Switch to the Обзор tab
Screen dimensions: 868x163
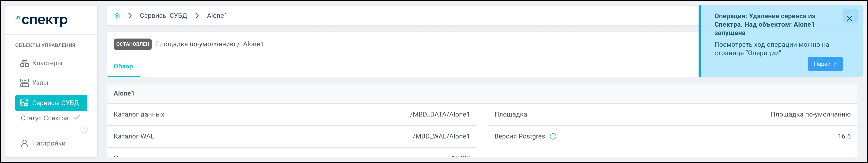click(123, 66)
